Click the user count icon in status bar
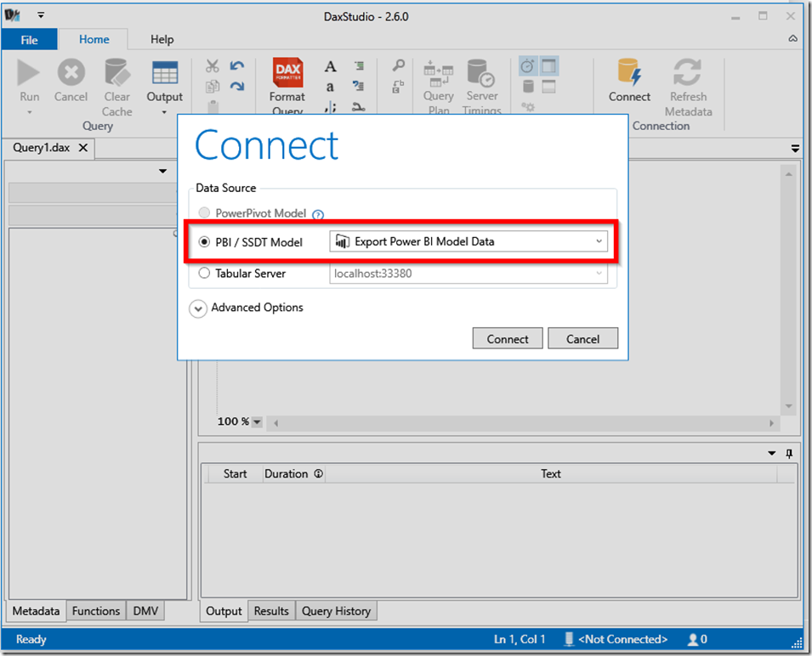Screen dimensions: 812x656 [x=692, y=640]
